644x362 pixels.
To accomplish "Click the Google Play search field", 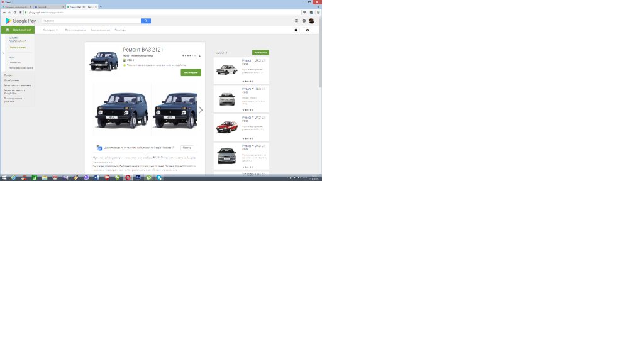I will [x=91, y=21].
